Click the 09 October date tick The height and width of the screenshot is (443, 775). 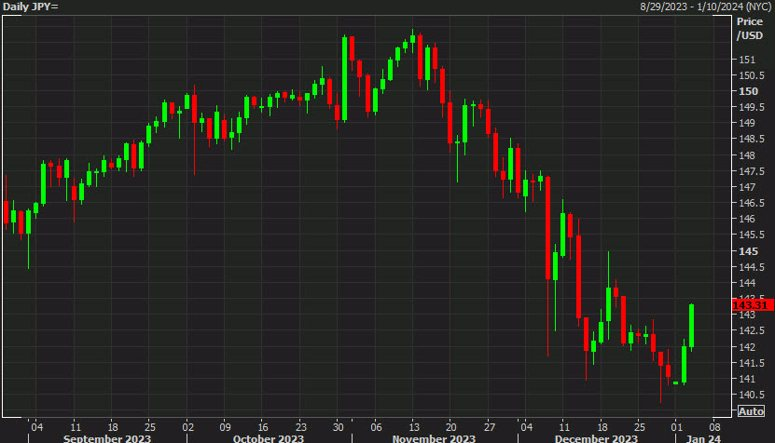pos(225,427)
